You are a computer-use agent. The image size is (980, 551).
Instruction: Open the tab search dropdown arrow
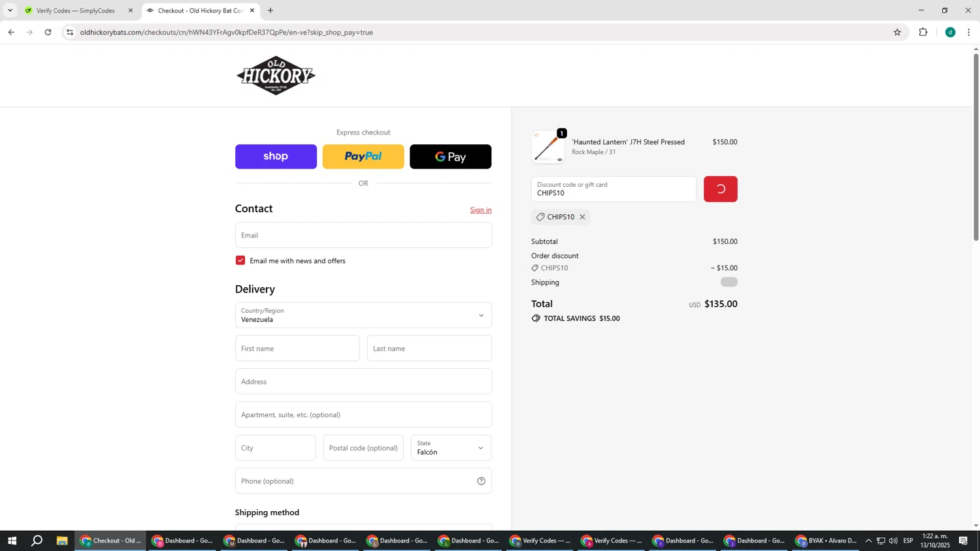[10, 10]
